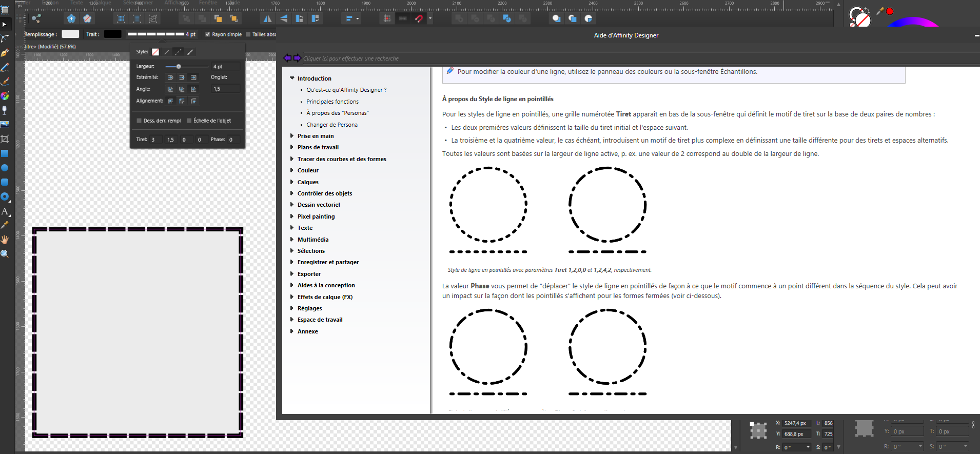Select the Place Image tool
The width and height of the screenshot is (980, 454).
(5, 125)
